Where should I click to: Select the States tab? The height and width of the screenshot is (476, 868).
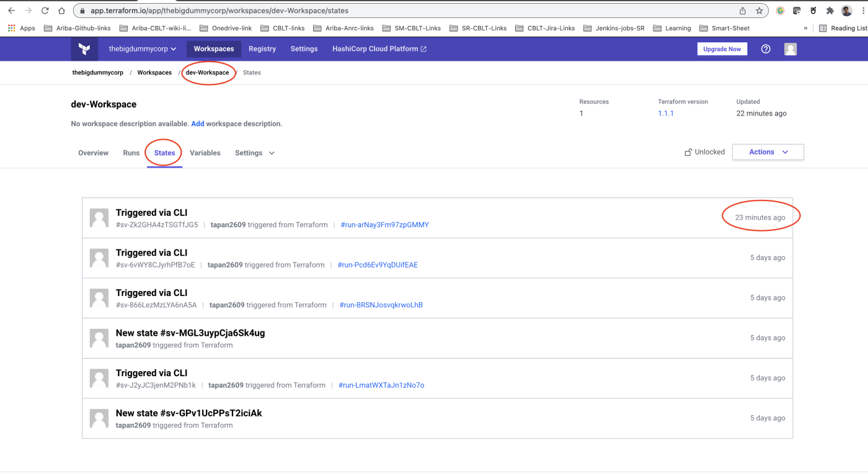coord(164,153)
